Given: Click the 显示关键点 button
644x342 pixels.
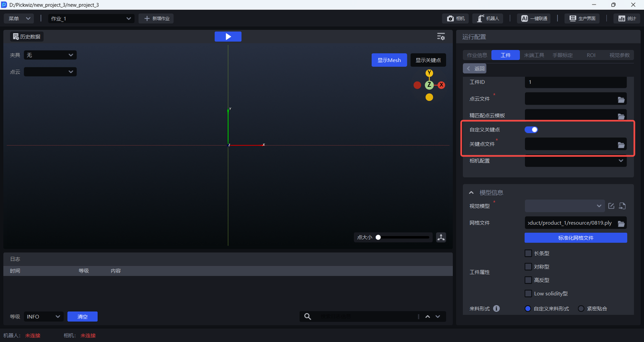Looking at the screenshot, I should point(428,60).
